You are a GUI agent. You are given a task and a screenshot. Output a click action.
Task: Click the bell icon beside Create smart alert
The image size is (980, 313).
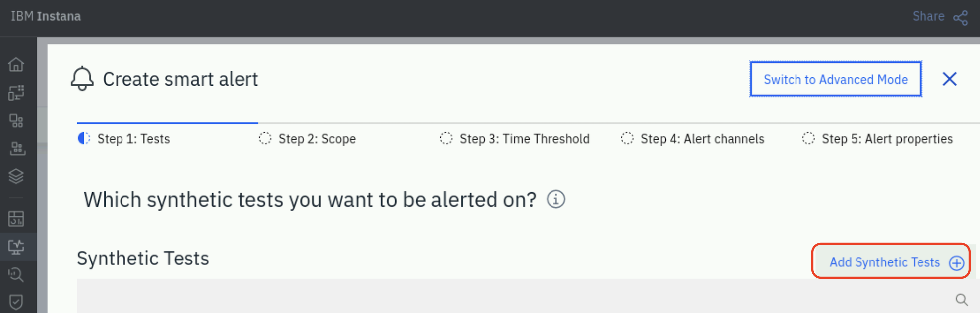pyautogui.click(x=82, y=79)
